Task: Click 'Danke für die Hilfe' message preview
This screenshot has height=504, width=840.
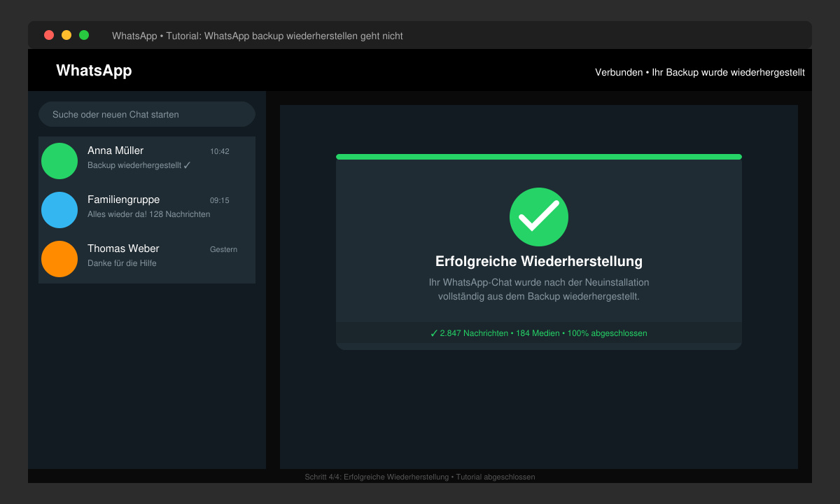Action: click(x=122, y=263)
